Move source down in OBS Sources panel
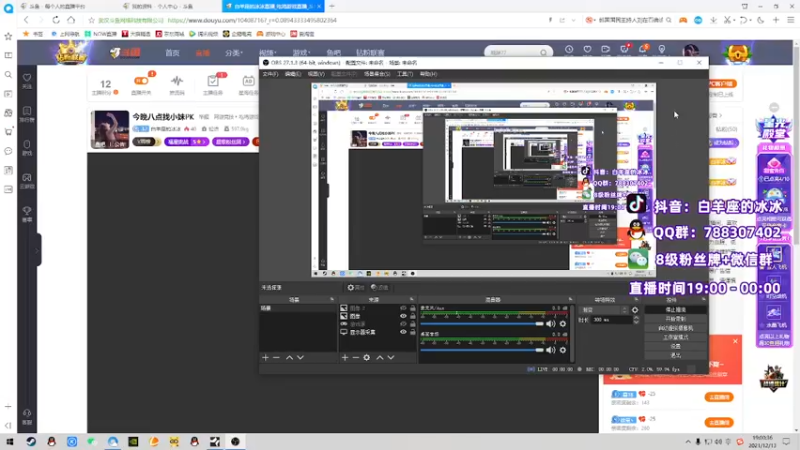 [x=391, y=358]
